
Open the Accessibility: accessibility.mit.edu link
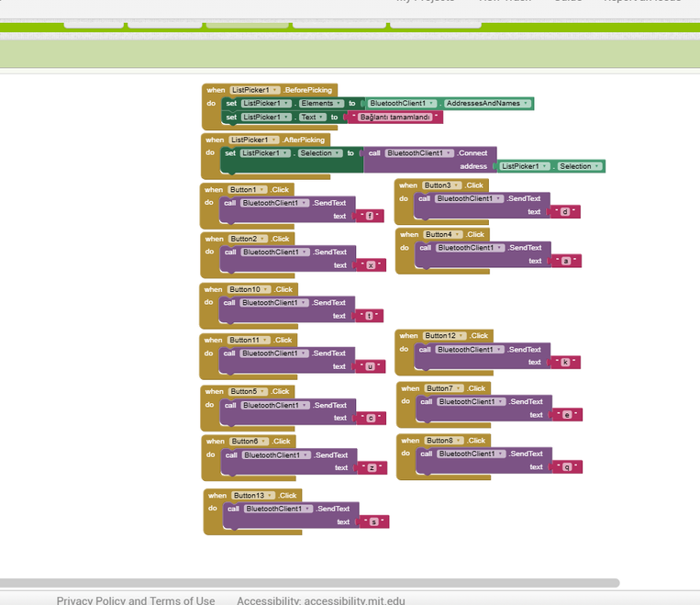click(321, 600)
